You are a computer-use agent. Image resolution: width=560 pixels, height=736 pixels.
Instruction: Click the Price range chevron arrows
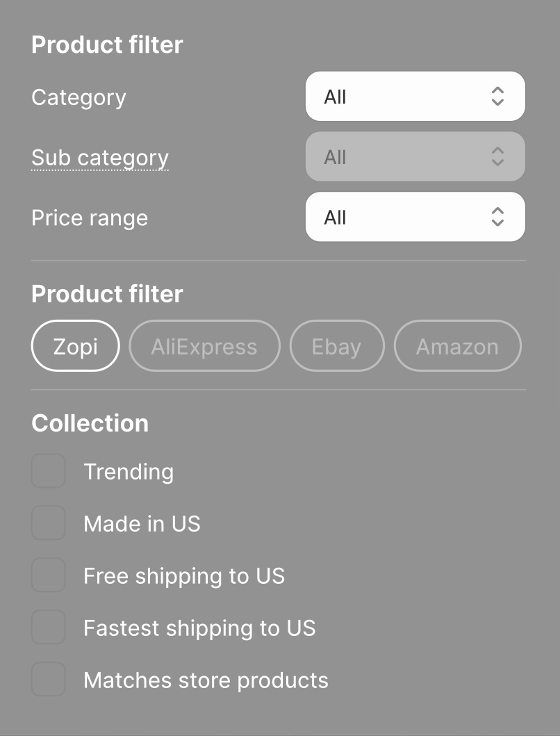pos(497,218)
